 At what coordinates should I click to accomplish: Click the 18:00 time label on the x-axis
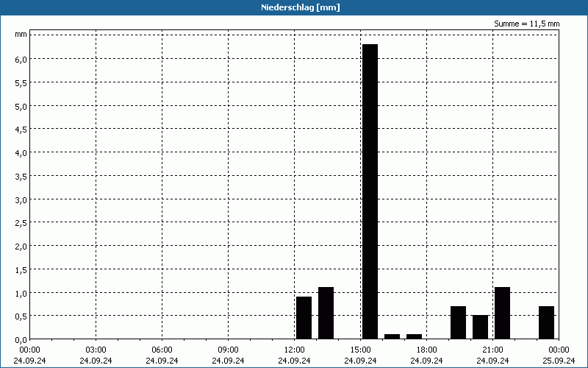pyautogui.click(x=426, y=350)
